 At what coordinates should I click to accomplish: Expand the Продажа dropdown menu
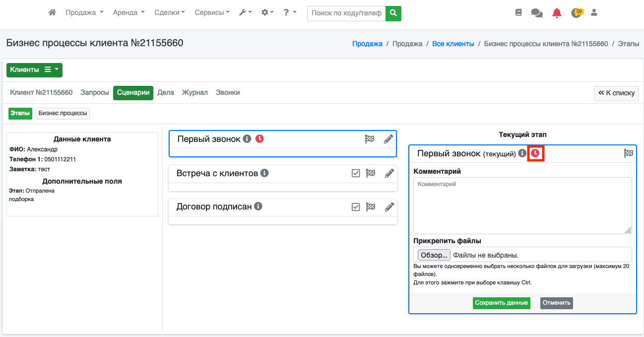84,13
